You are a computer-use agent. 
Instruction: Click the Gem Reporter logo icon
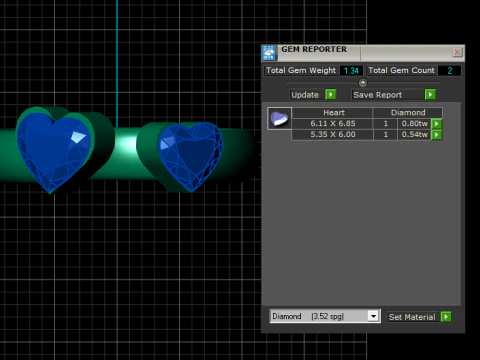click(269, 53)
